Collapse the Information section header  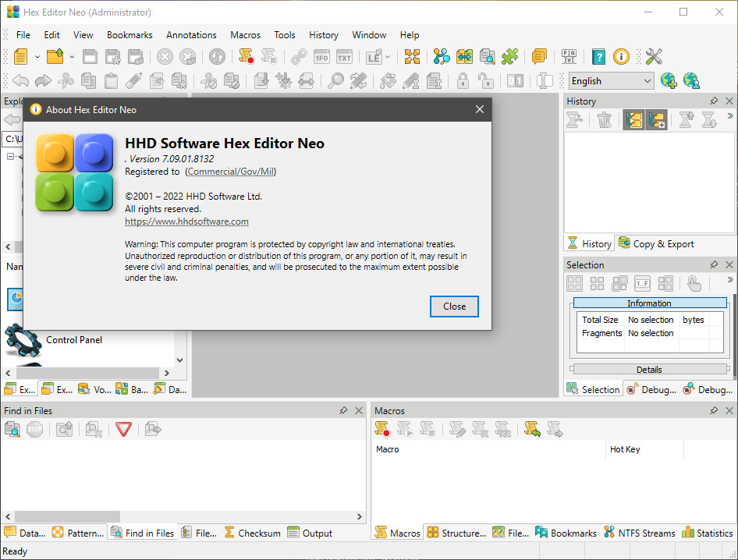(650, 303)
